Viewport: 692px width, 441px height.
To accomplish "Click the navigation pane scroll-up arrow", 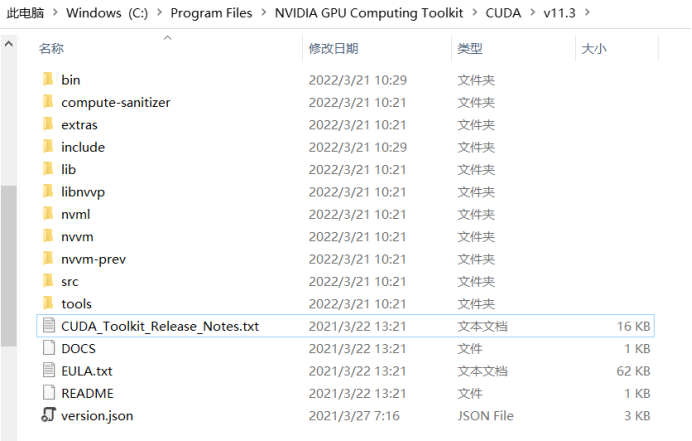I will click(9, 44).
